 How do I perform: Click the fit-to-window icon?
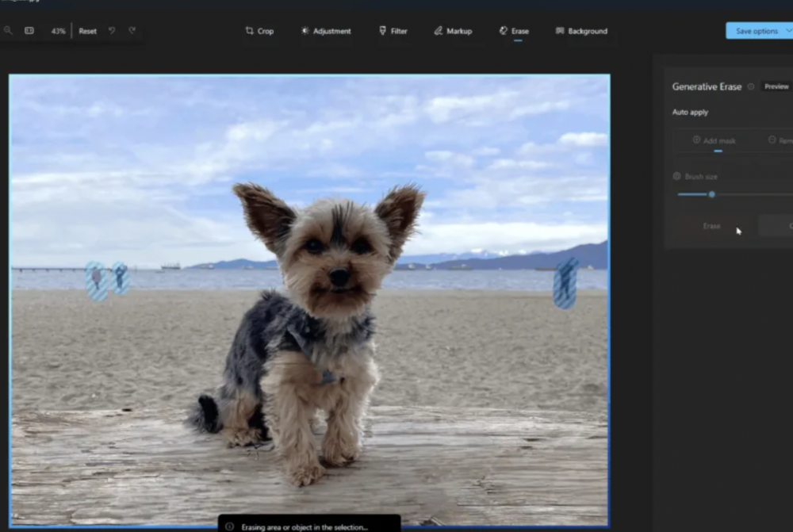tap(29, 30)
